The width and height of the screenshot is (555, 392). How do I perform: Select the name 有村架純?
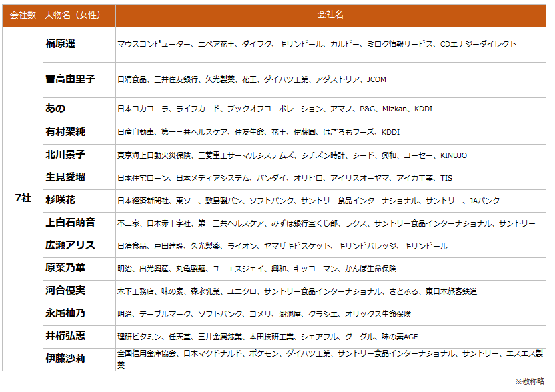[x=65, y=131]
